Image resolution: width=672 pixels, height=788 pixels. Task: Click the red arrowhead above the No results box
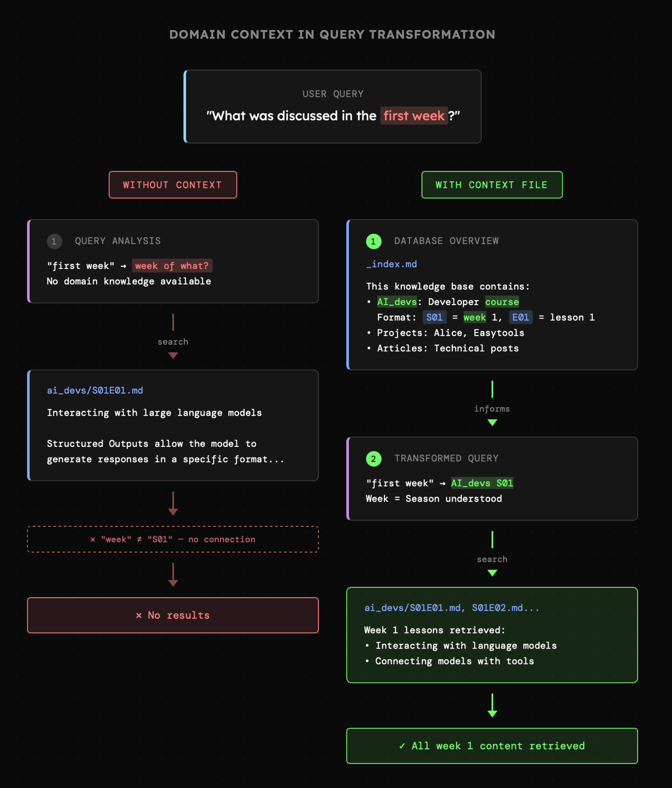point(173,583)
